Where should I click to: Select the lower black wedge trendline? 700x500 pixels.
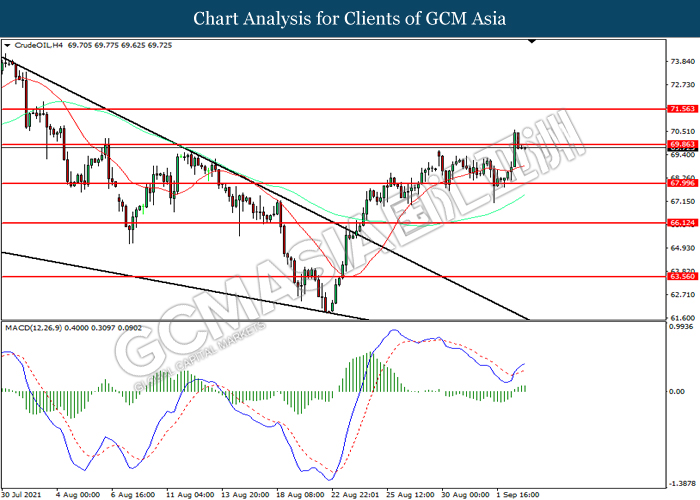[x=185, y=286]
